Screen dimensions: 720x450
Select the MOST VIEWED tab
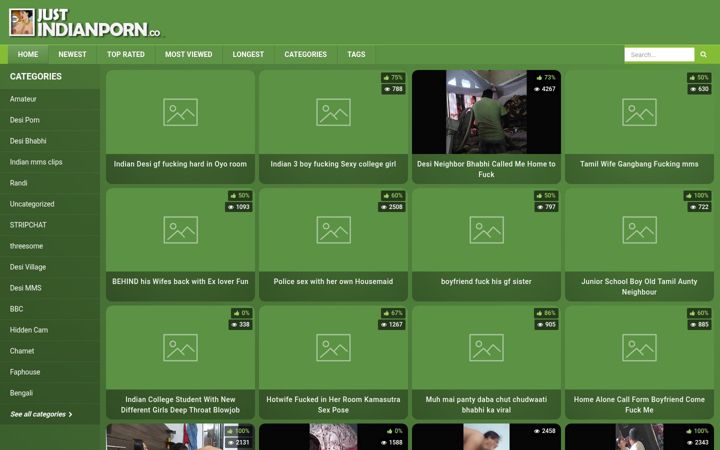coord(189,54)
